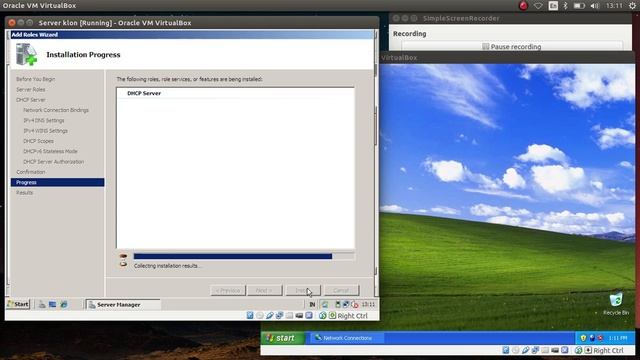Select IPv4 WINS Settings step
The width and height of the screenshot is (640, 360).
tap(45, 131)
